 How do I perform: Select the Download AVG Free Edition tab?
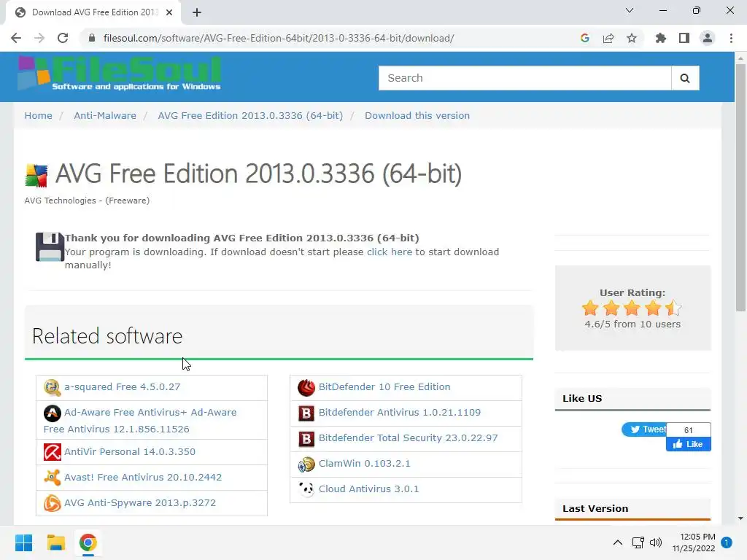click(x=93, y=12)
